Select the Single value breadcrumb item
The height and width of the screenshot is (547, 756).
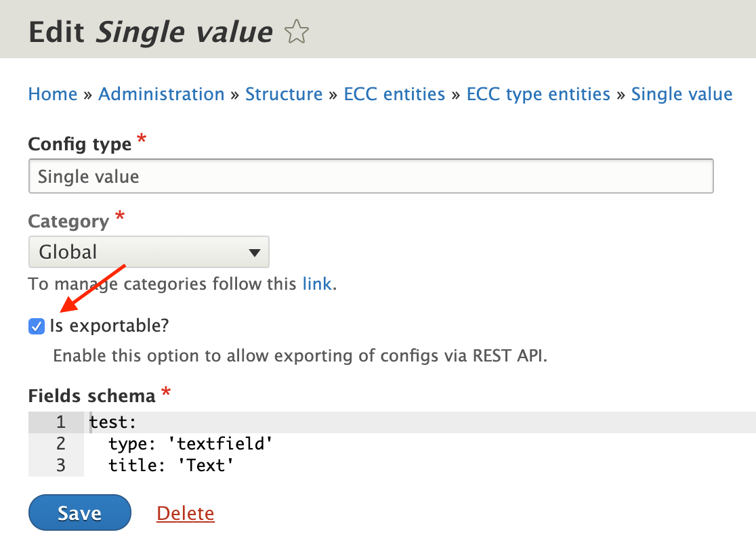[681, 94]
